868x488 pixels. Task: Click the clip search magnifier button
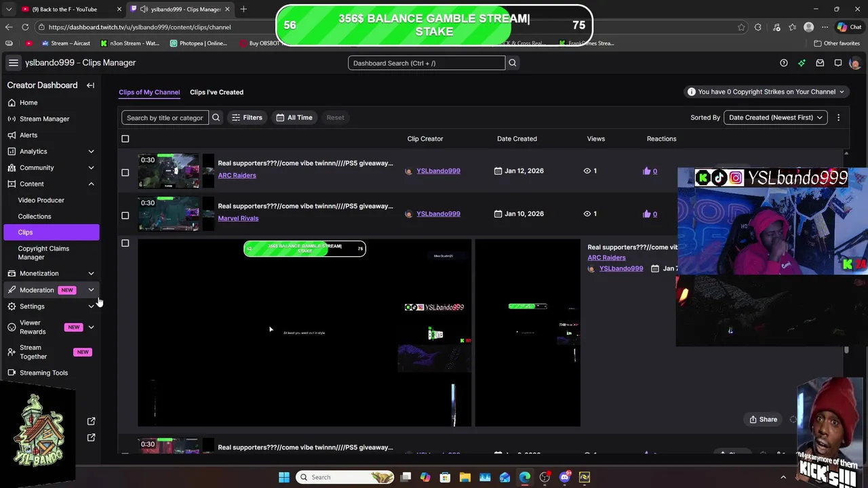216,117
